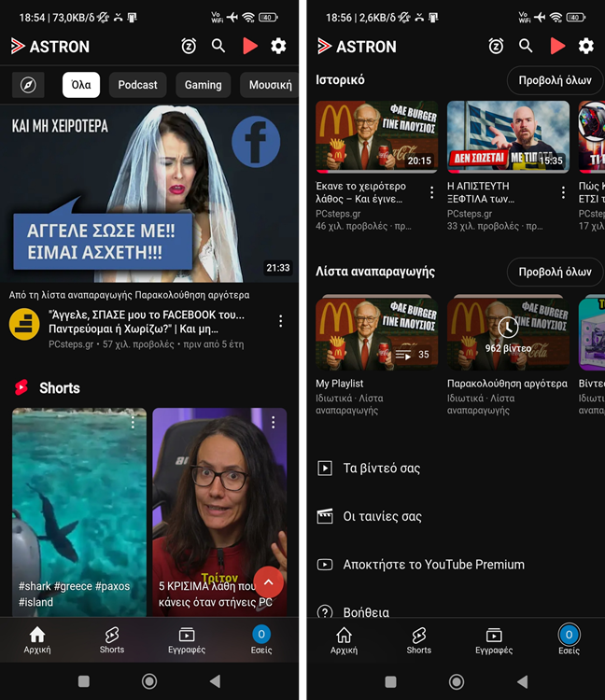Tap the ASTRON logo on the left screen
The height and width of the screenshot is (700, 605).
coord(49,46)
